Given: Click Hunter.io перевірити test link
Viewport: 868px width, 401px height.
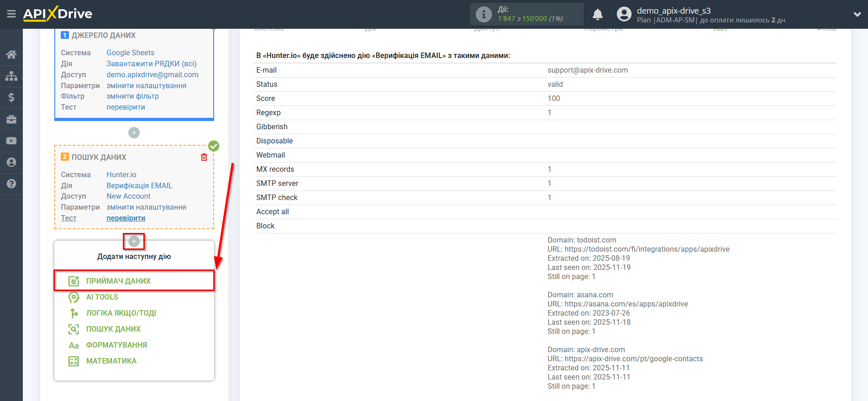Looking at the screenshot, I should point(126,218).
